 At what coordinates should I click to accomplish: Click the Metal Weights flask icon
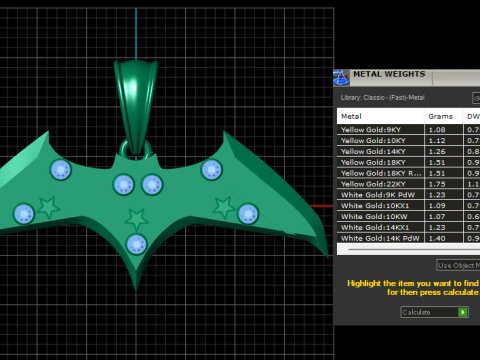341,78
